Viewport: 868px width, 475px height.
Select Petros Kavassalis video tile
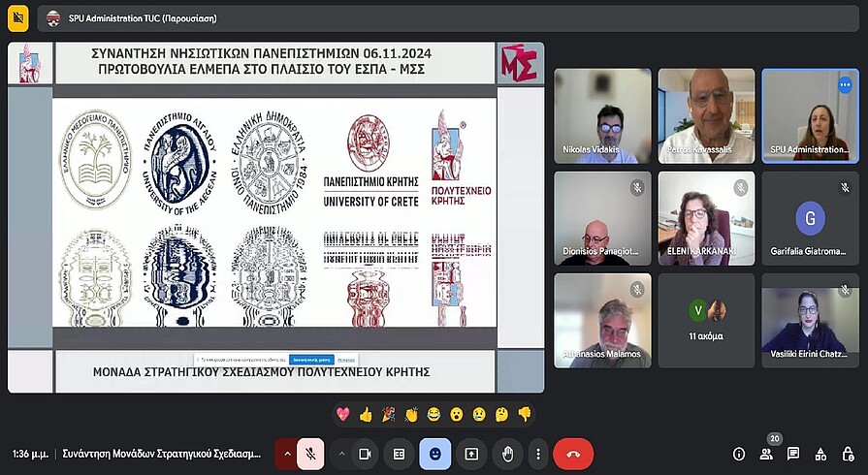(706, 115)
